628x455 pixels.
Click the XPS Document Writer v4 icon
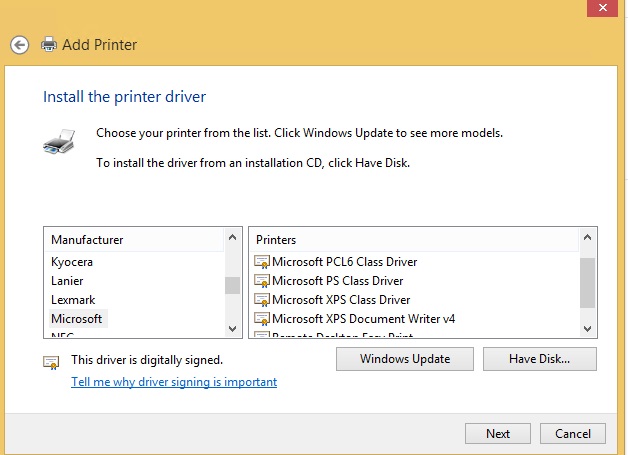pos(262,319)
